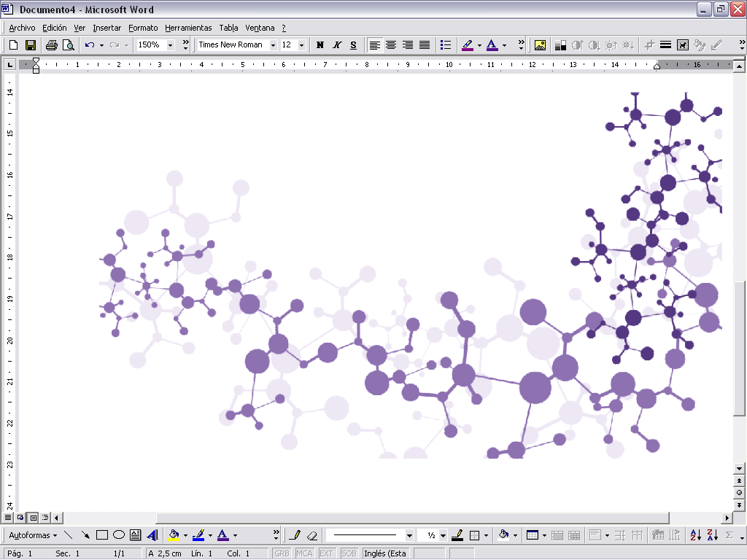Apply shading color bucket in tables toolbar

[503, 535]
